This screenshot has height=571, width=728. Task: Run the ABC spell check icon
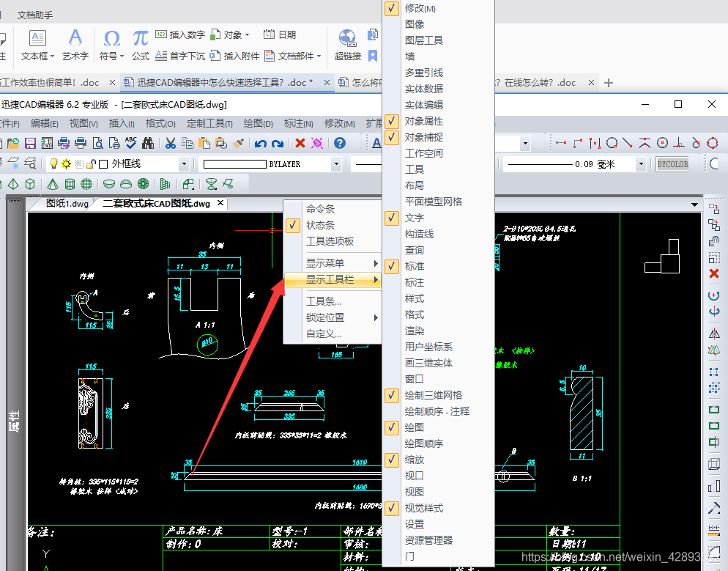pos(131,143)
